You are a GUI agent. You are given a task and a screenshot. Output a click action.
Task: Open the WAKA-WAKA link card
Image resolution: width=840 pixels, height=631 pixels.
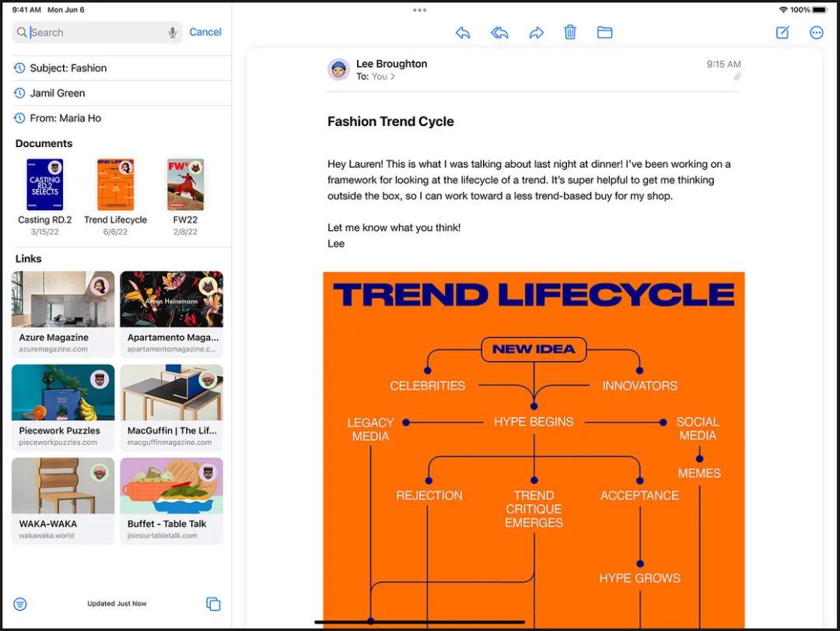click(63, 501)
